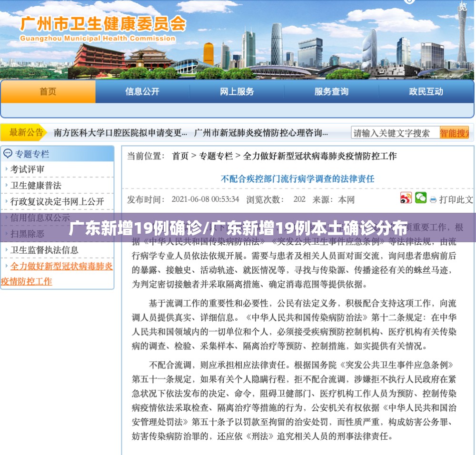Focus the 请输入关键文字搜索 search field
This screenshot has height=455, width=476.
pos(395,133)
